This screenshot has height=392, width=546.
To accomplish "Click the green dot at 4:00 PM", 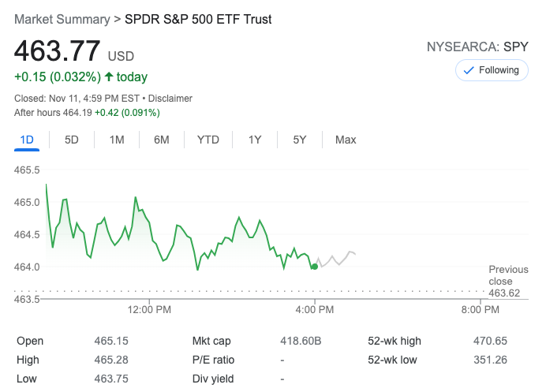I will (x=315, y=267).
